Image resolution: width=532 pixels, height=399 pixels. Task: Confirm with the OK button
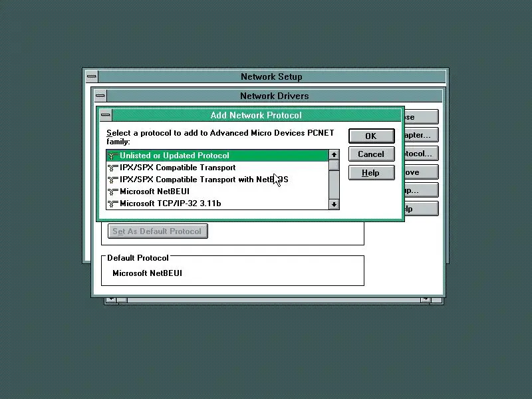[372, 136]
